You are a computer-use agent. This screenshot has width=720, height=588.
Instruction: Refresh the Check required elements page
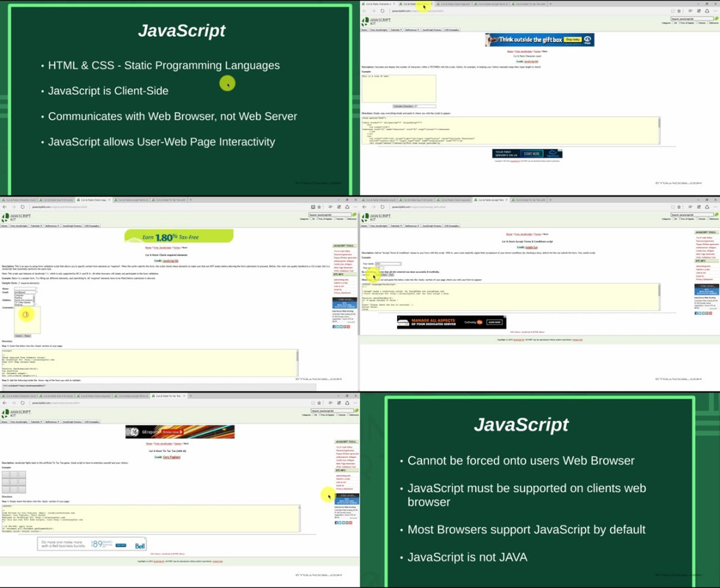coord(23,207)
